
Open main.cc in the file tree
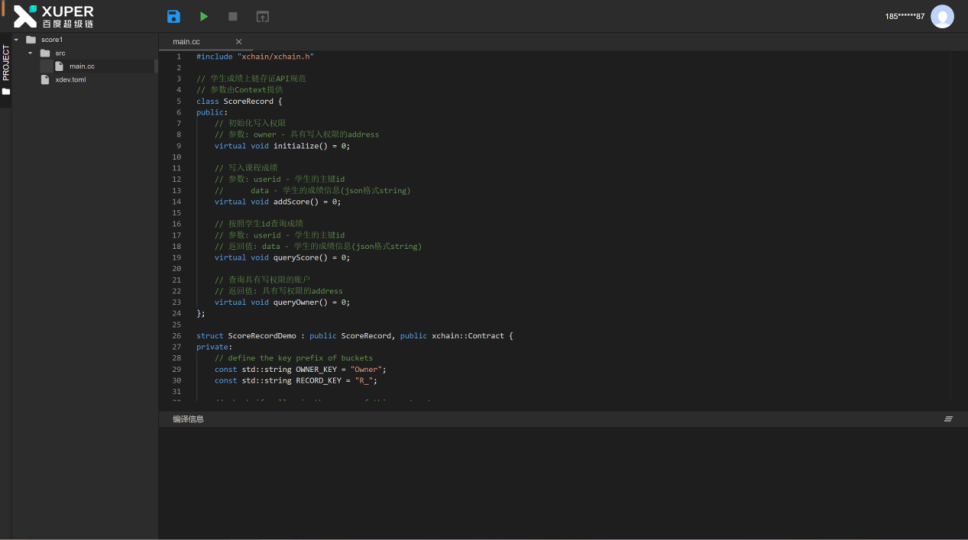(x=82, y=66)
